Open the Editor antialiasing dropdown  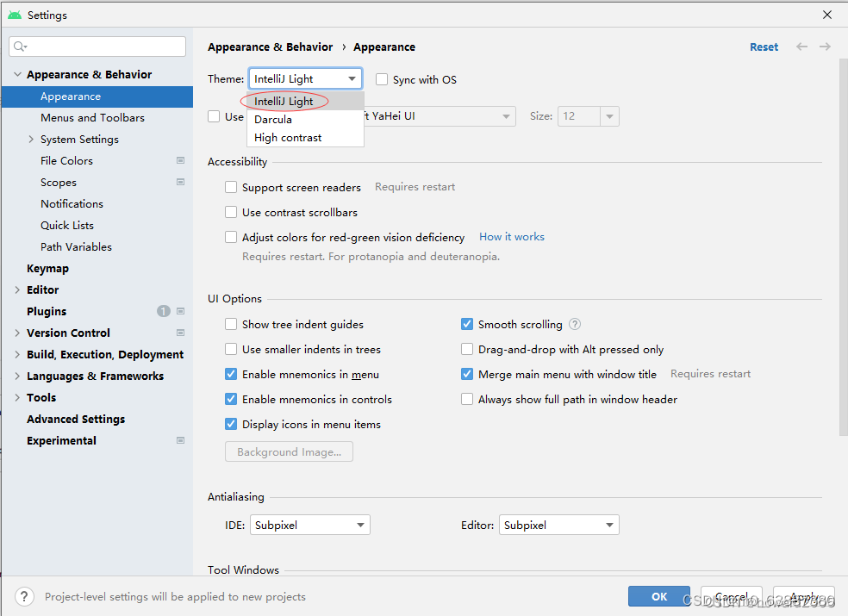pos(558,525)
